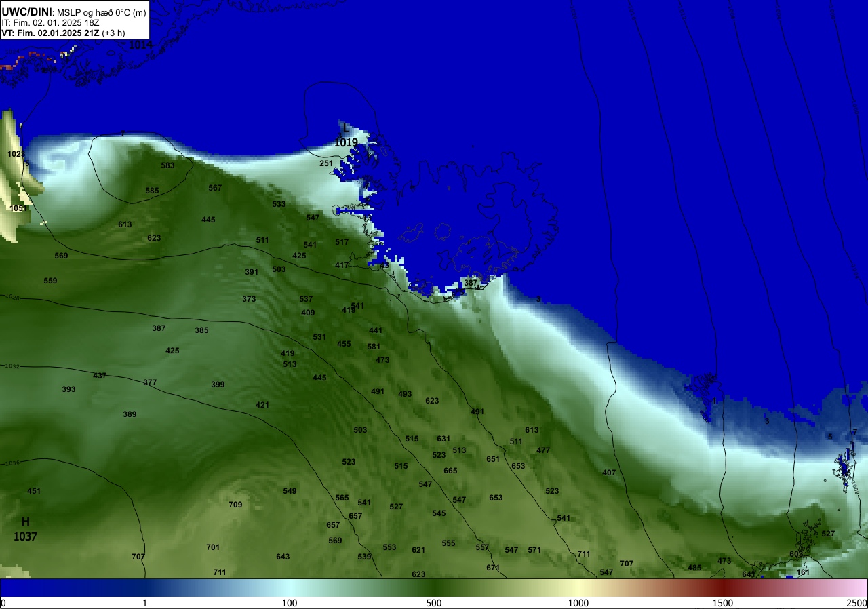
Task: Click the 545 height value
Action: pos(439,513)
